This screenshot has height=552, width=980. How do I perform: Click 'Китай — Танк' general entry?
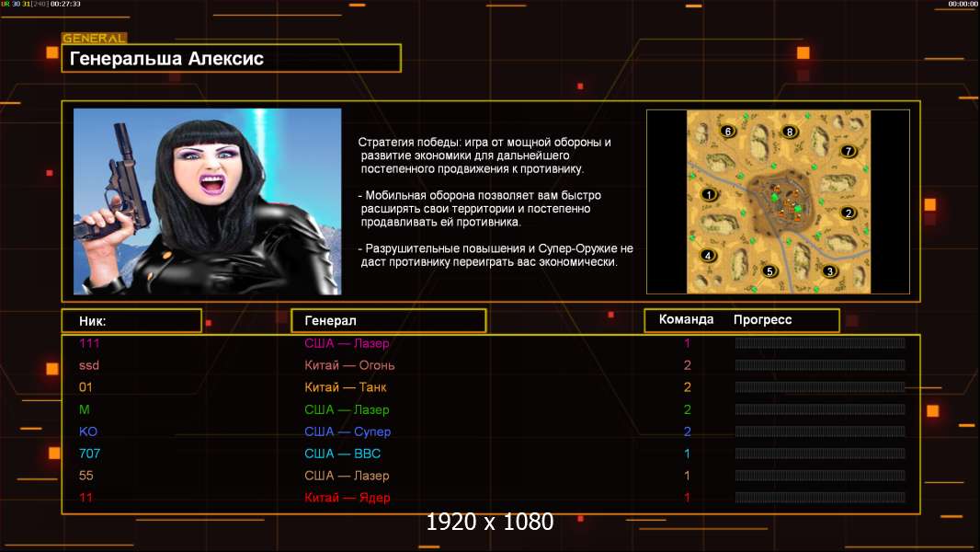pos(346,387)
